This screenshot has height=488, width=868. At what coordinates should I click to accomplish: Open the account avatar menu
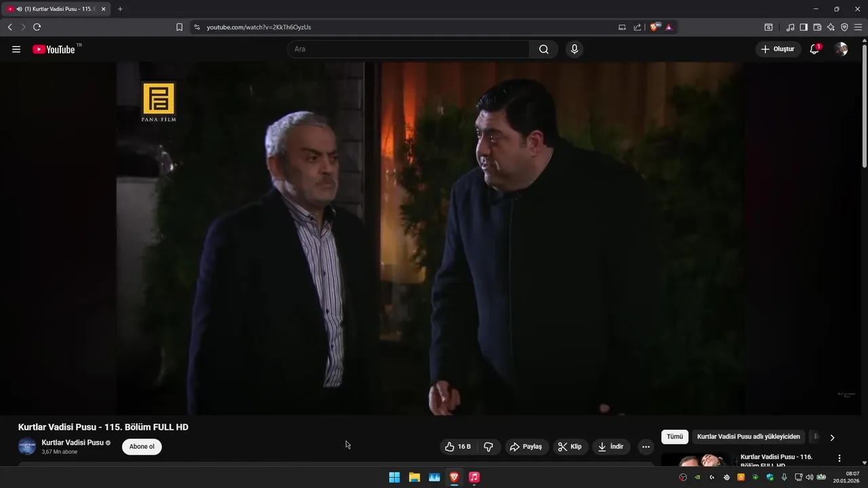tap(841, 49)
